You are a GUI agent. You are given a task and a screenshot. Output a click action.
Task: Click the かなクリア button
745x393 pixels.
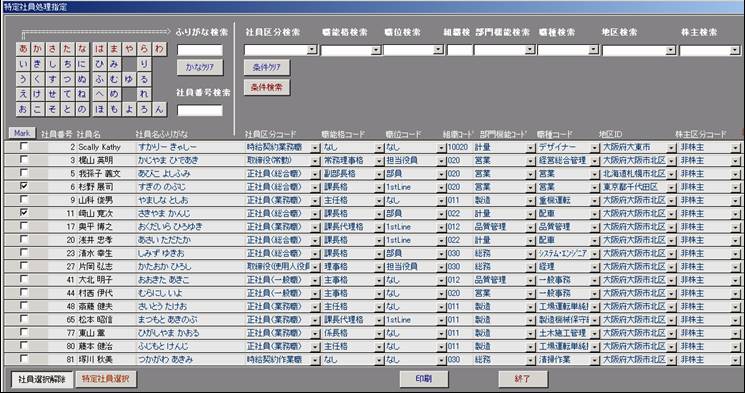(200, 67)
